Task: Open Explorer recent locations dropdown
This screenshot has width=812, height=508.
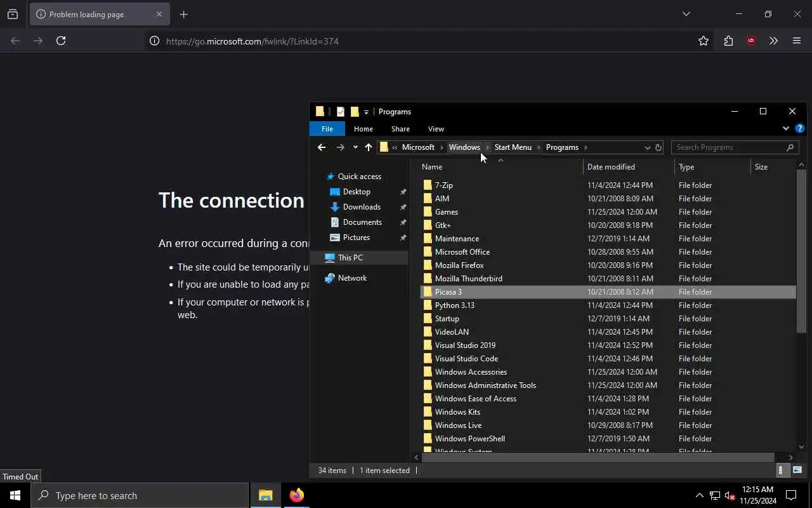Action: pyautogui.click(x=355, y=147)
